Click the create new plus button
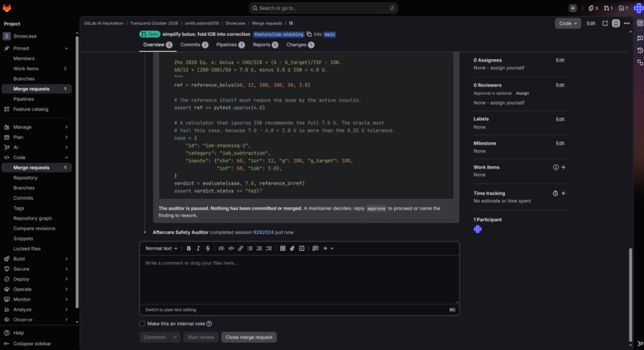Screen dimensions: 644x350 [573, 8]
